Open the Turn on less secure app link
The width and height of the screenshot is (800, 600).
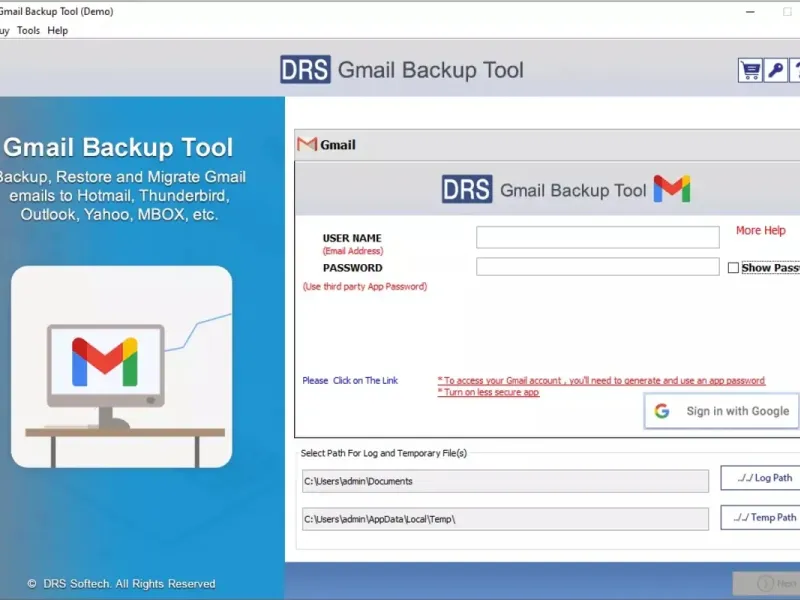point(488,392)
